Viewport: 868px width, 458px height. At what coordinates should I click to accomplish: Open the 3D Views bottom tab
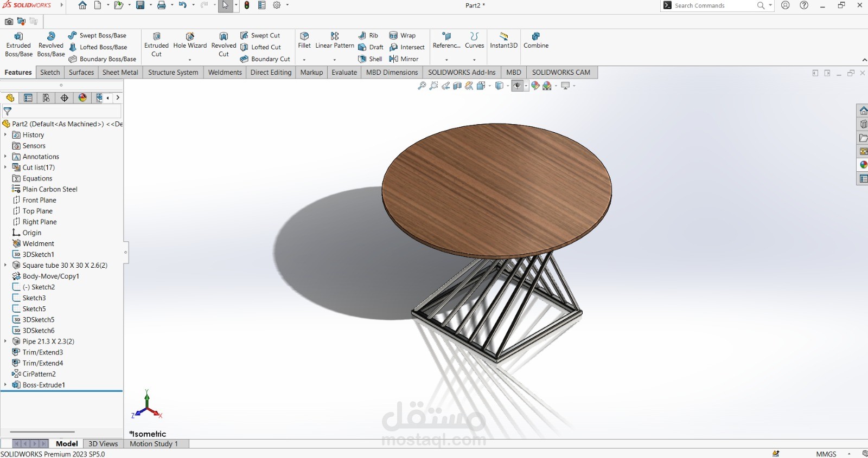[103, 443]
